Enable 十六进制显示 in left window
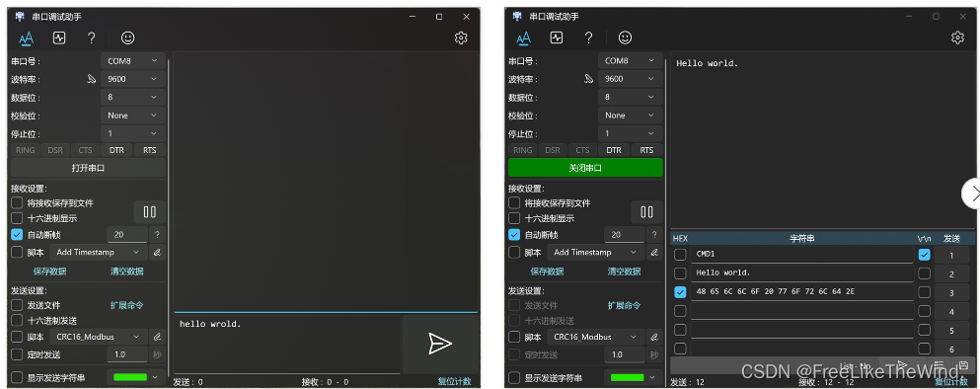The width and height of the screenshot is (980, 389). click(17, 218)
